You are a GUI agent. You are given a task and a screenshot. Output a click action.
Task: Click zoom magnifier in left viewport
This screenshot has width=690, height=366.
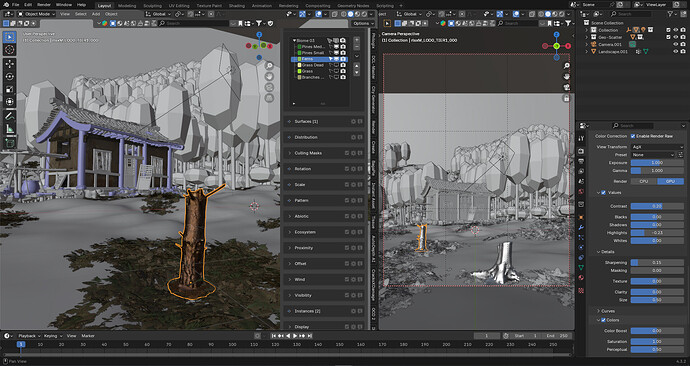[x=269, y=66]
